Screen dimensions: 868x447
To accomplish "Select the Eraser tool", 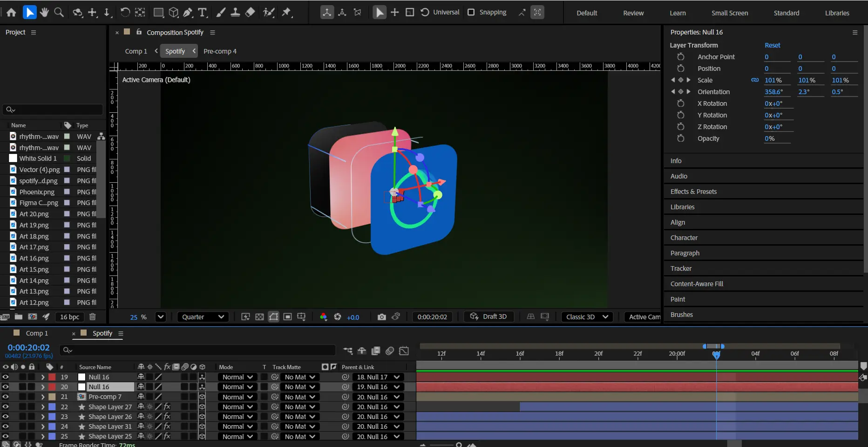I will (250, 13).
